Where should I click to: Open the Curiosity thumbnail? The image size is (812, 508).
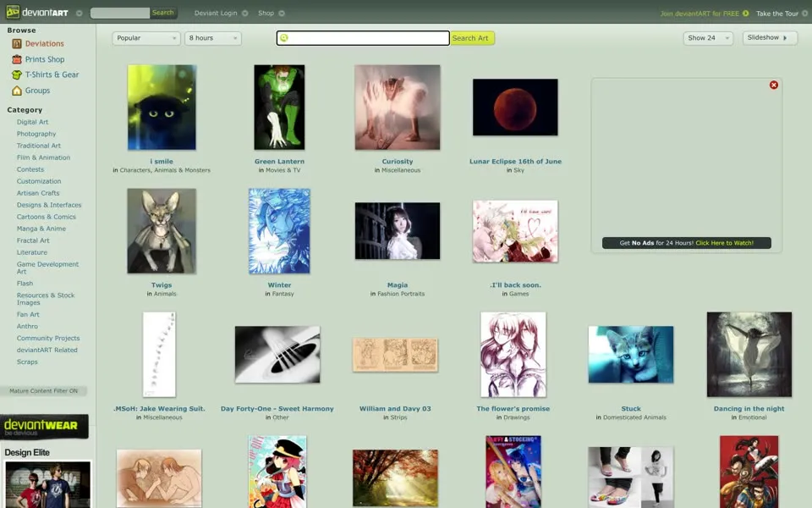[x=398, y=108]
